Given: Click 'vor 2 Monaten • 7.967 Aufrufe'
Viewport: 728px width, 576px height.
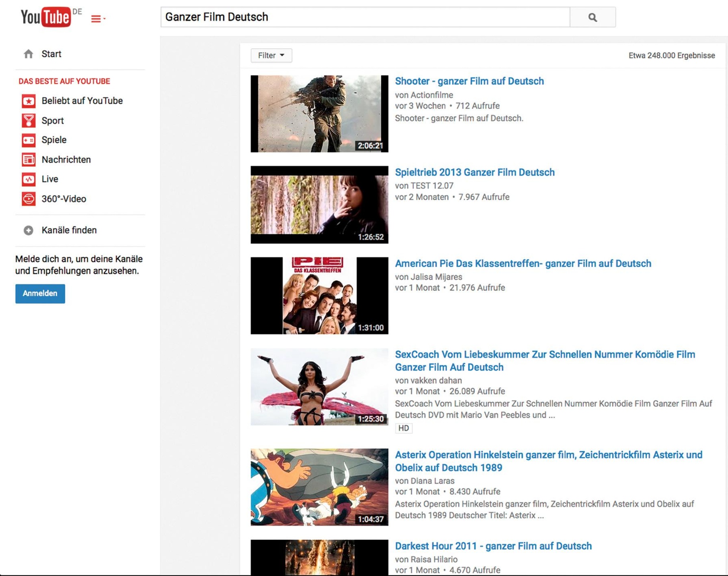Looking at the screenshot, I should 452,197.
